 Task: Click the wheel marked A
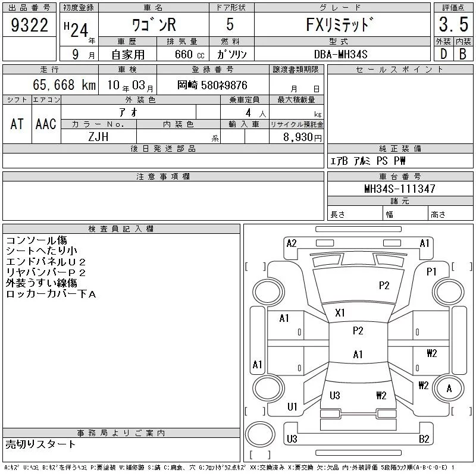click(449, 389)
